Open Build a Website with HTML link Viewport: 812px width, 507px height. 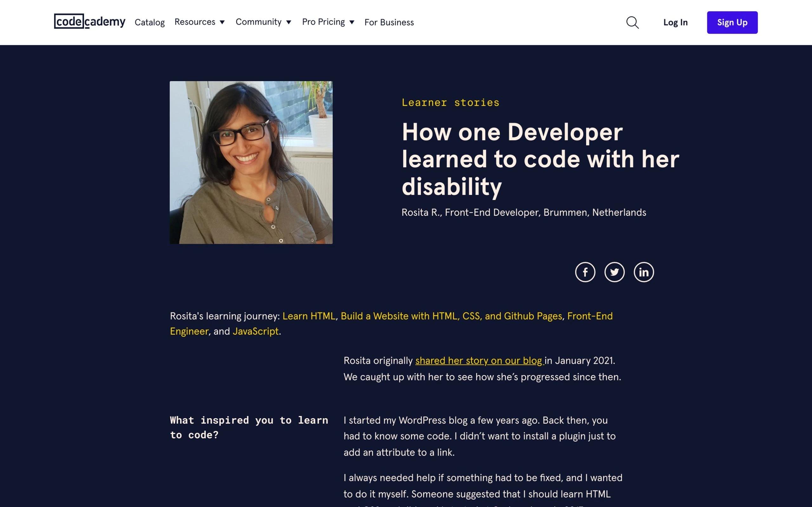(x=451, y=316)
